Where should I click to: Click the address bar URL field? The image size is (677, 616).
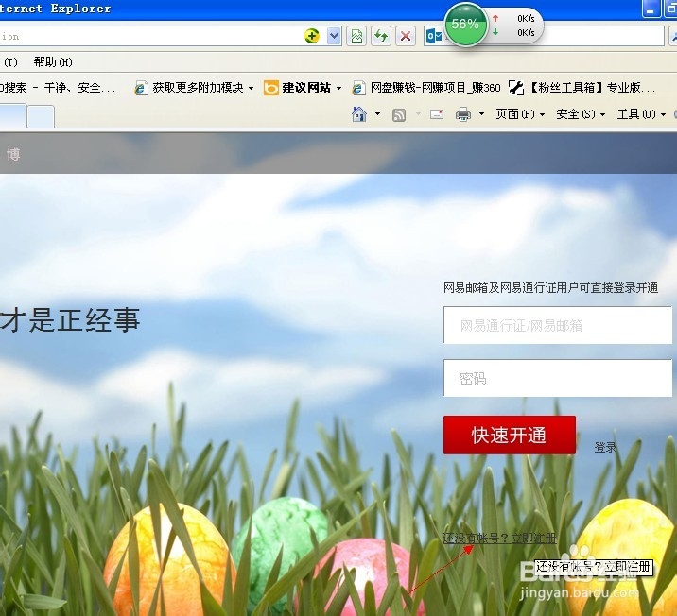tap(150, 36)
